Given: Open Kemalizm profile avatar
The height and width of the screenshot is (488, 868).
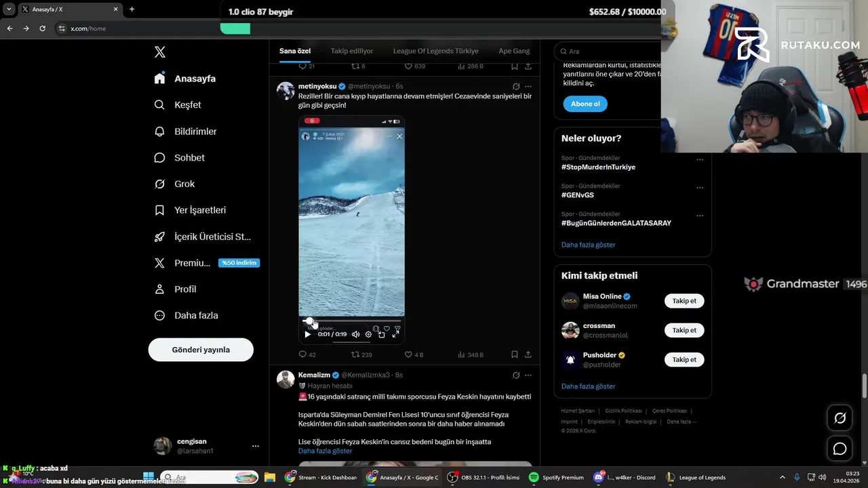Looking at the screenshot, I should [x=285, y=380].
